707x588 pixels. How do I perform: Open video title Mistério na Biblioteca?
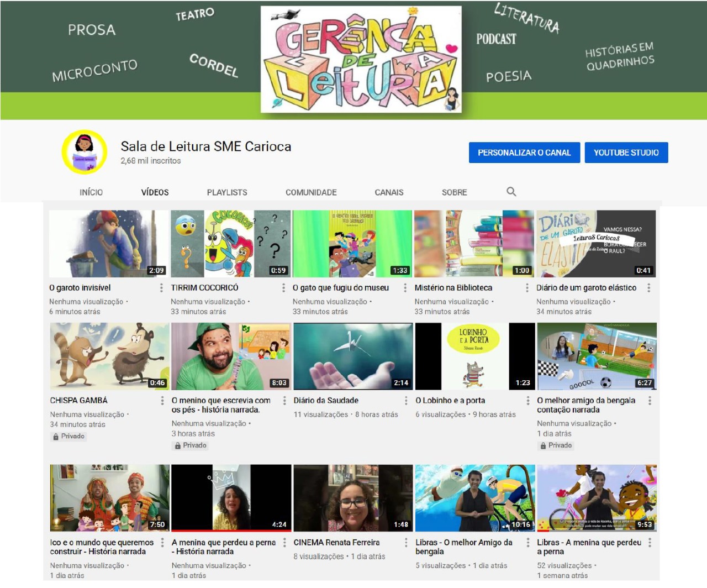tap(453, 288)
